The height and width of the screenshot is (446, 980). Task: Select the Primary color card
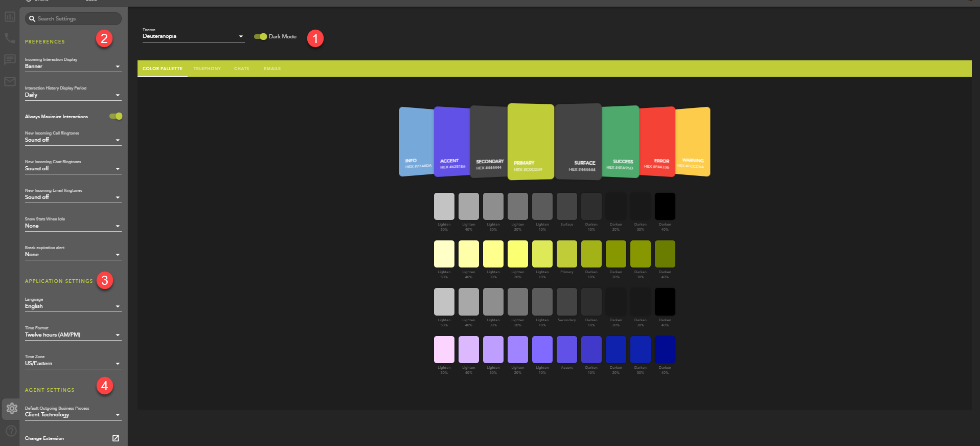531,141
